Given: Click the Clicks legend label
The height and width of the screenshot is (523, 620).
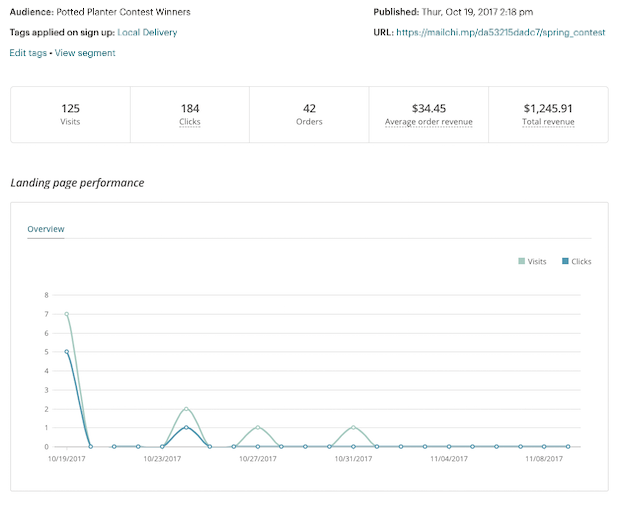Looking at the screenshot, I should coord(581,261).
